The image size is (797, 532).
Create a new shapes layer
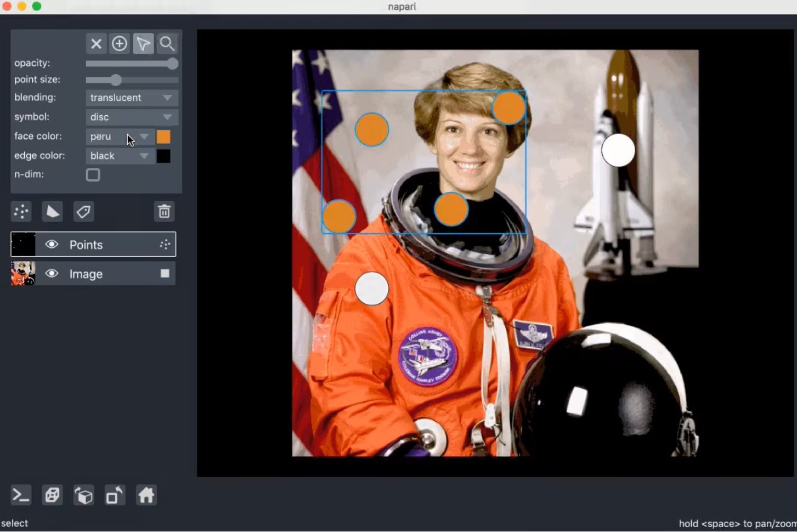click(53, 212)
